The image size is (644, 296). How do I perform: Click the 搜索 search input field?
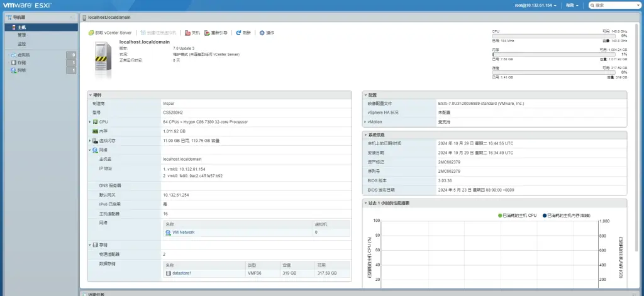click(616, 5)
